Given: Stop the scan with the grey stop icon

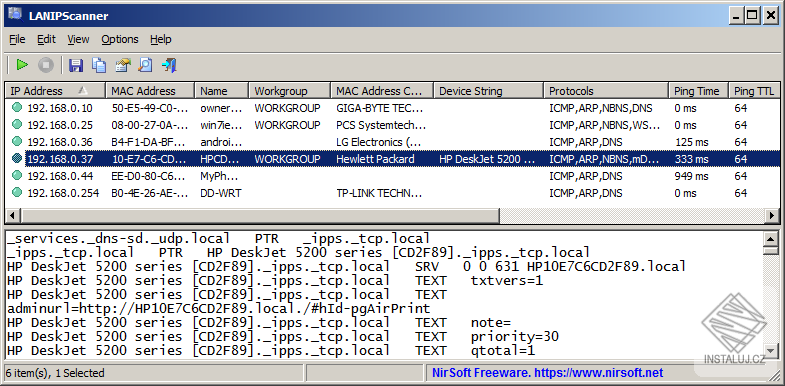Looking at the screenshot, I should [x=46, y=65].
